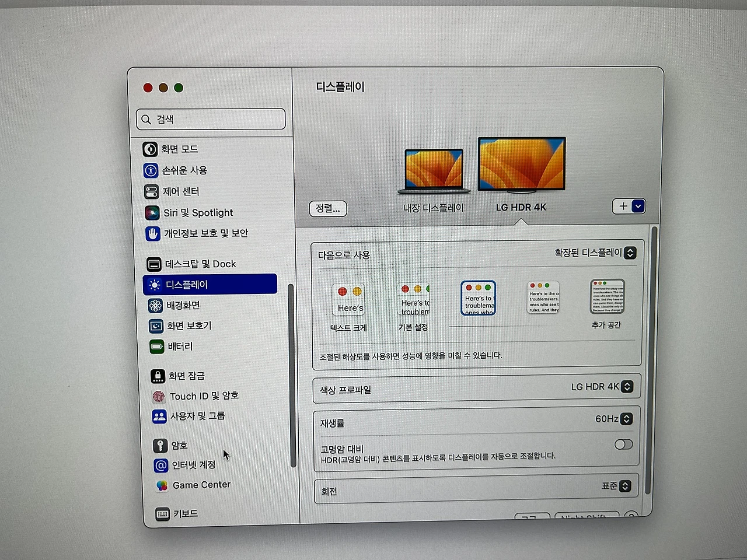Screen dimensions: 747x560
Task: Choose the highlighted middle resolution option
Action: [479, 298]
